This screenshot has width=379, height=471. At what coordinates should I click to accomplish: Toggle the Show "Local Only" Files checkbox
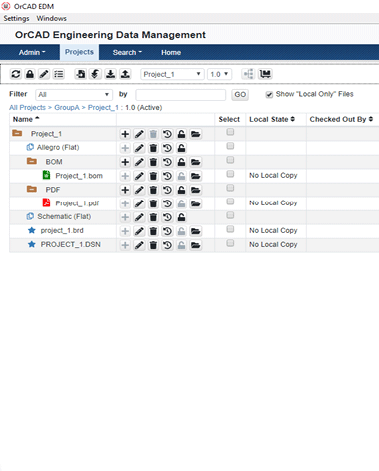(269, 95)
